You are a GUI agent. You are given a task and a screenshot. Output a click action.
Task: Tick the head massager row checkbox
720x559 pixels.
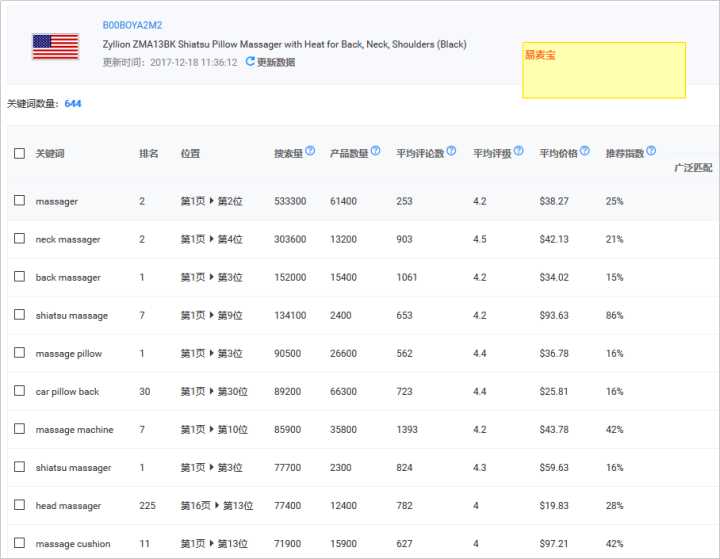click(20, 506)
